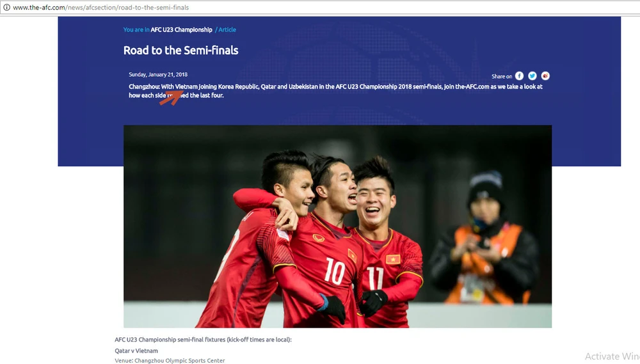Click the 'Share on' label
Viewport: 640px width, 364px height.
pos(502,76)
